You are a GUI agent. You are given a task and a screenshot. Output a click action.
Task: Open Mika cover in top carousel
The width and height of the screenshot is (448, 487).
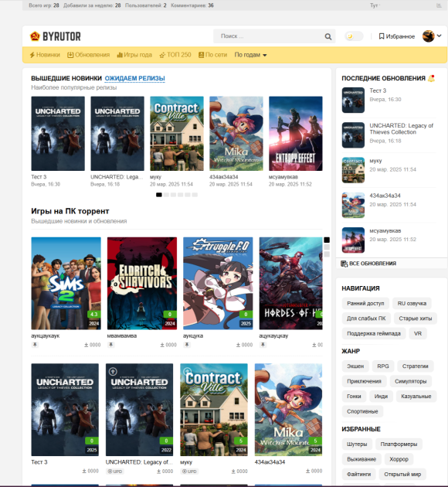pos(236,134)
